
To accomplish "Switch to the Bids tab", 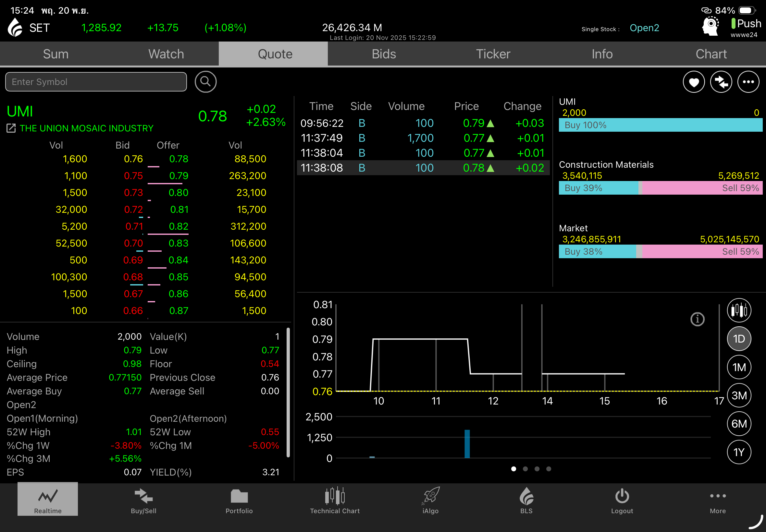I will (x=384, y=54).
